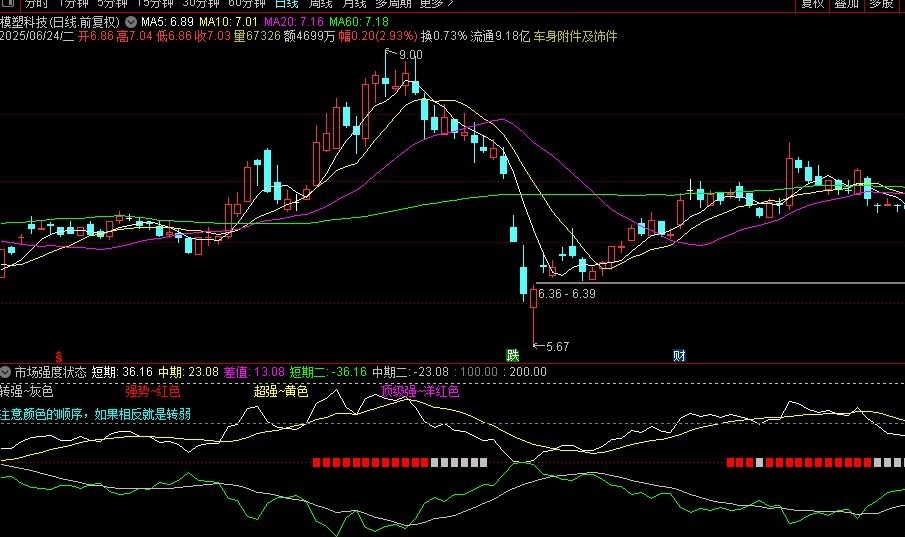
Task: Open the 车身附件及饰件 sector link
Action: [x=575, y=36]
